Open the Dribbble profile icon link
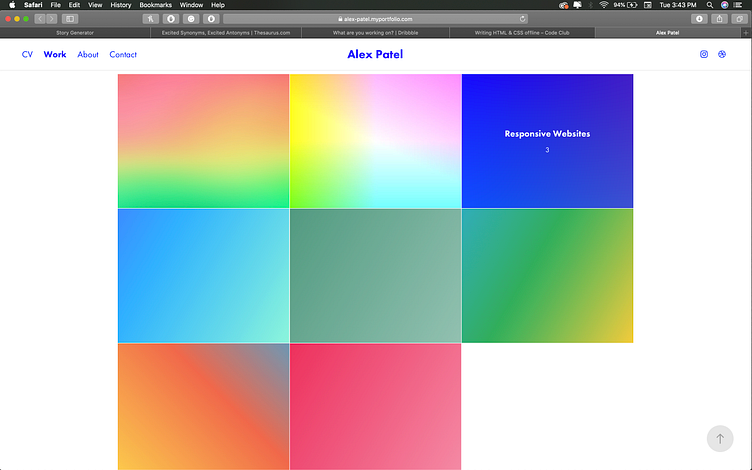 coord(722,54)
